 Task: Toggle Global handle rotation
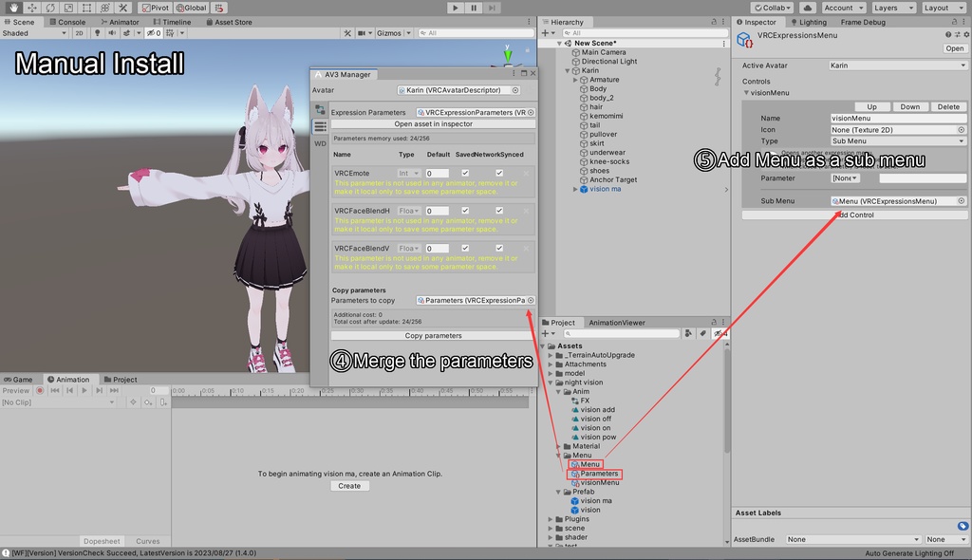(x=191, y=8)
